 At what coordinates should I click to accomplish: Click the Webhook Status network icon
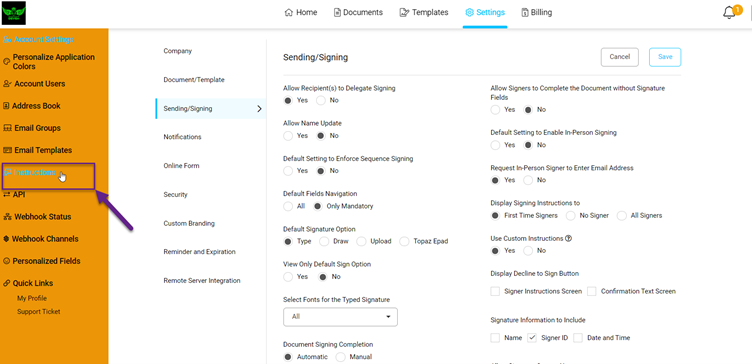[x=8, y=217]
